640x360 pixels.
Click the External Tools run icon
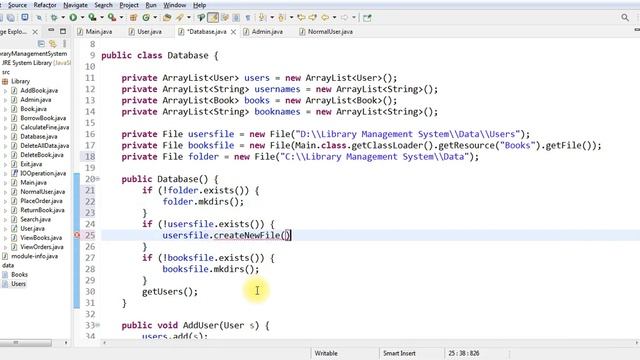click(x=111, y=18)
